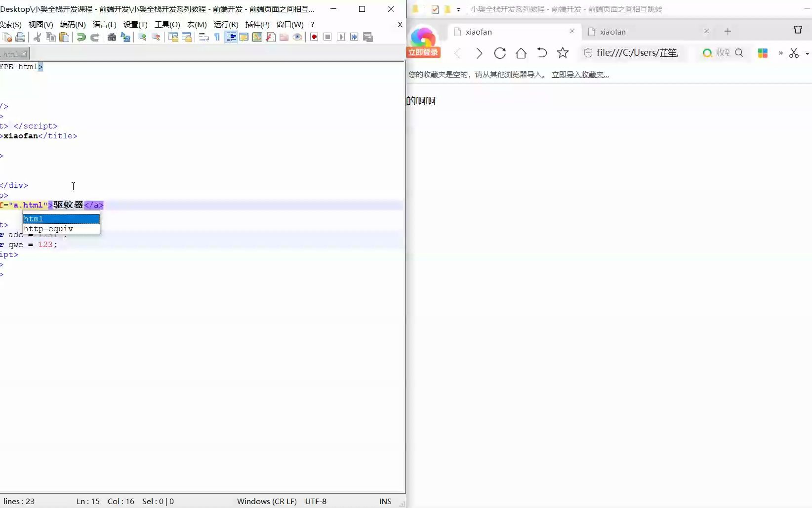The image size is (812, 508).
Task: Click the macro Playback icon
Action: click(x=341, y=37)
